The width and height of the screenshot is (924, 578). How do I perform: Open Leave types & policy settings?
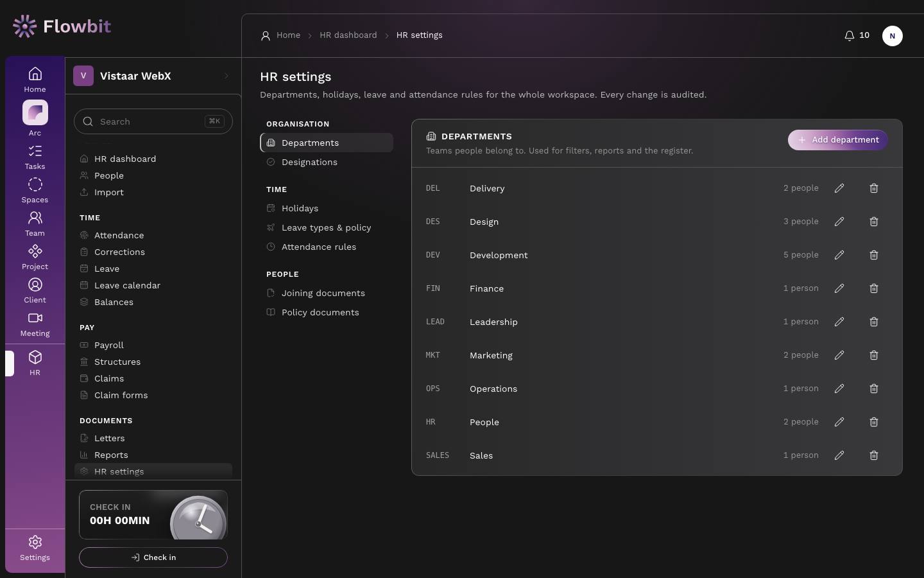click(x=327, y=227)
